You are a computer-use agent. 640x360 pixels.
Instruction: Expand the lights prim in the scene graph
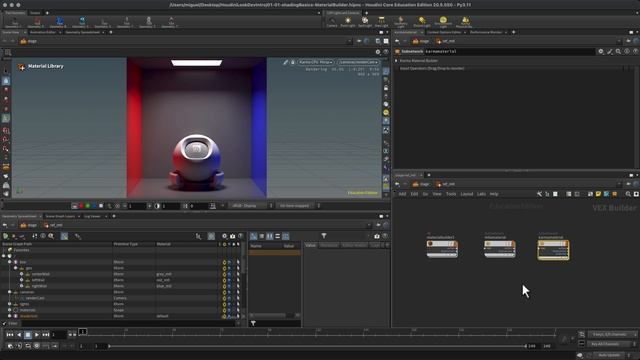[10, 304]
